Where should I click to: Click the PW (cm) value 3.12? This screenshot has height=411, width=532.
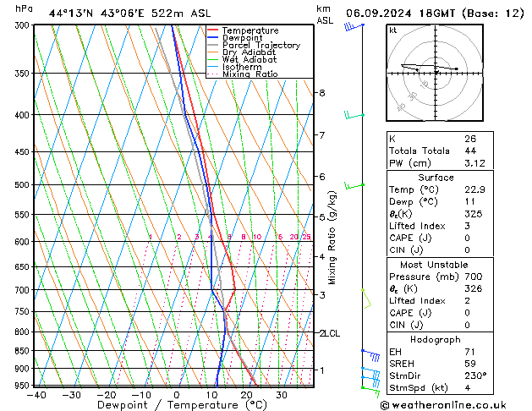point(474,163)
